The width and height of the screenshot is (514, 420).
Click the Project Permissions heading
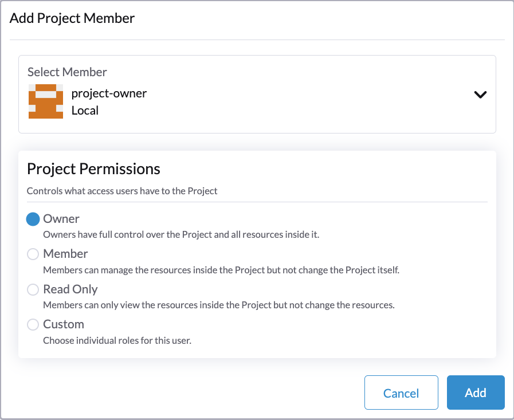pyautogui.click(x=94, y=169)
